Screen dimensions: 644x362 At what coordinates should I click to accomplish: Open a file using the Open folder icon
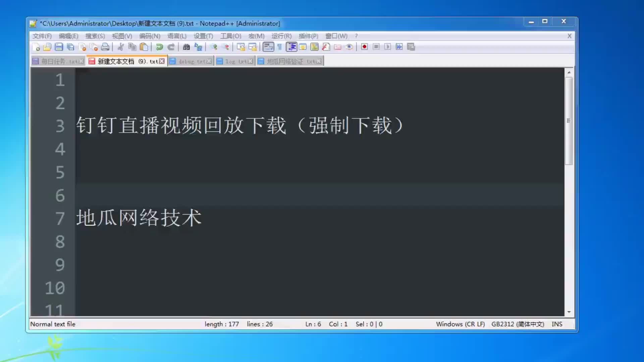click(47, 47)
